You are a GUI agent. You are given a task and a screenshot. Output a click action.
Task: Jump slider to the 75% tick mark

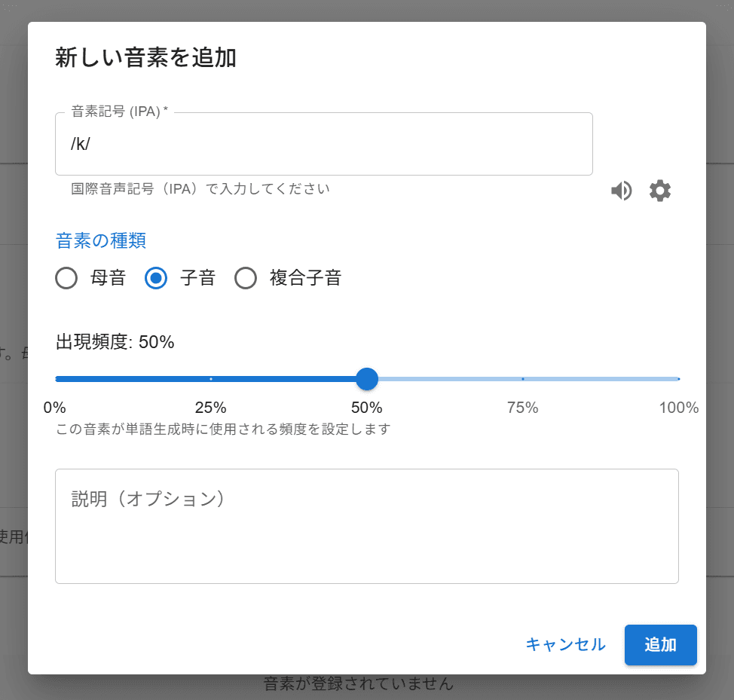click(x=523, y=378)
